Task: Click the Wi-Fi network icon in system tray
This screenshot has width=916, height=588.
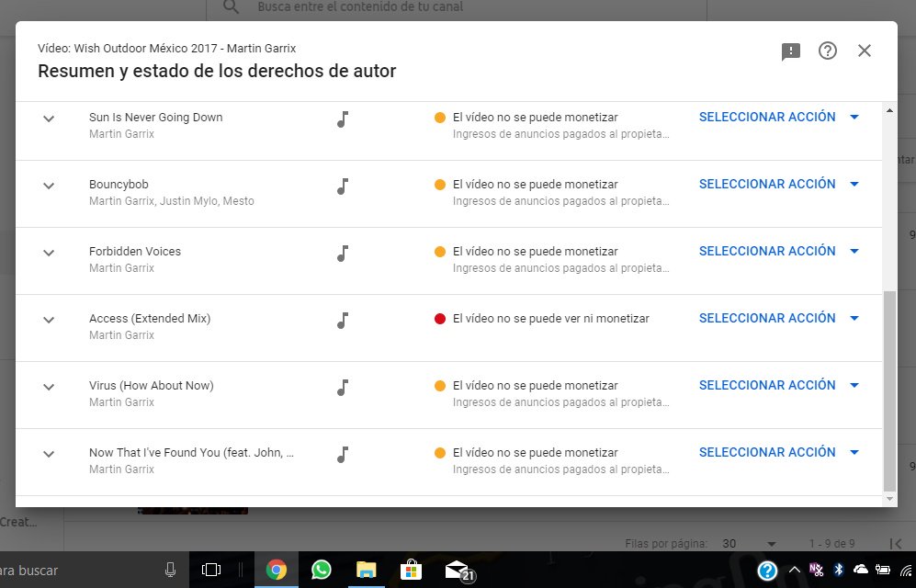Action: point(907,571)
